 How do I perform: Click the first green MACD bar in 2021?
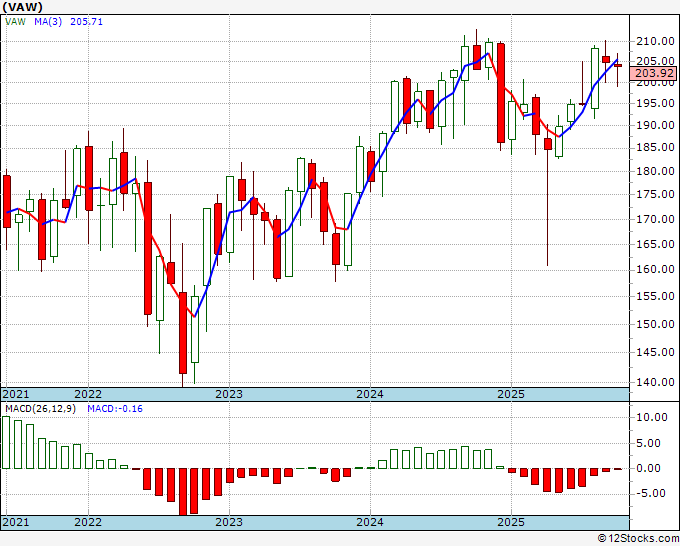(x=6, y=442)
